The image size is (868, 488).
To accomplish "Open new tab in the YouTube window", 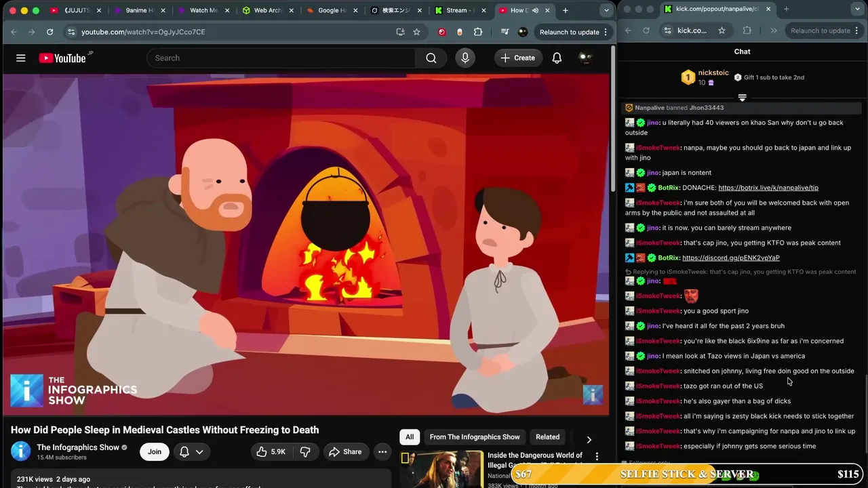I will [566, 10].
